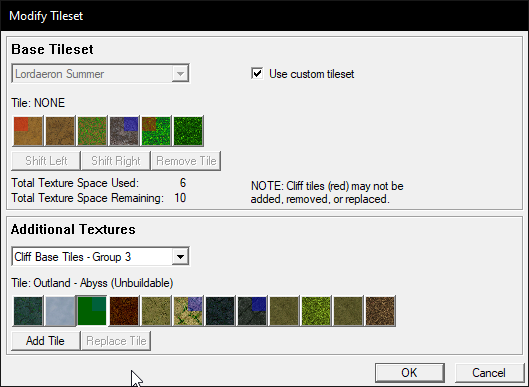Viewport: 529px width, 387px height.
Task: Click the Add Tile button
Action: point(46,341)
